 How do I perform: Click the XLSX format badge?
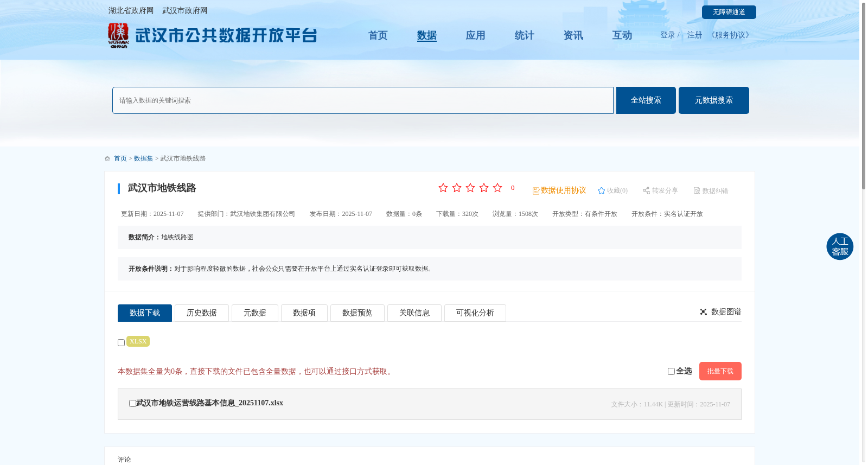pos(138,341)
